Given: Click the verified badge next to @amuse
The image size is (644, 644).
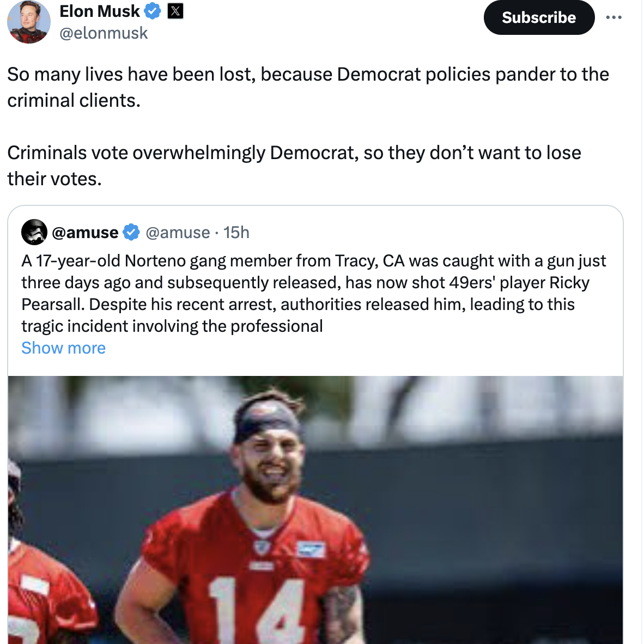Looking at the screenshot, I should 131,233.
